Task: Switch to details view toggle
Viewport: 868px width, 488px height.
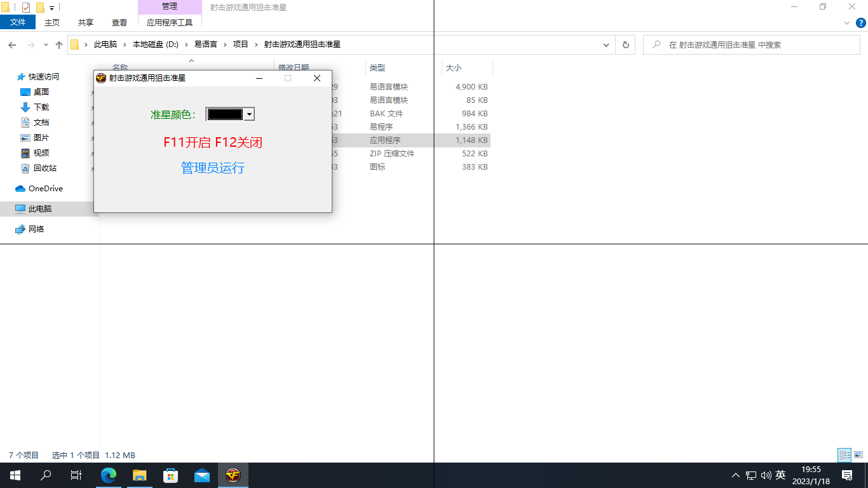Action: (x=844, y=455)
